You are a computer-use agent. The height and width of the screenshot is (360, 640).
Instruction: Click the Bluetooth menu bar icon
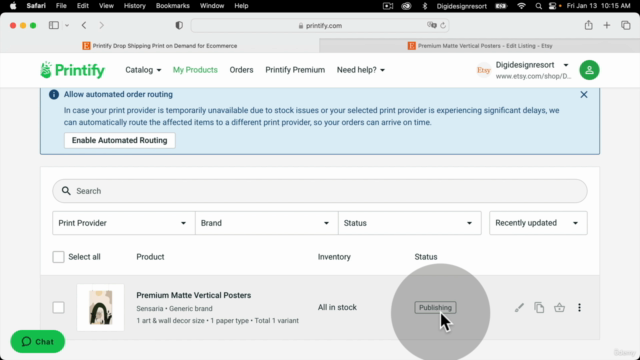click(x=424, y=6)
